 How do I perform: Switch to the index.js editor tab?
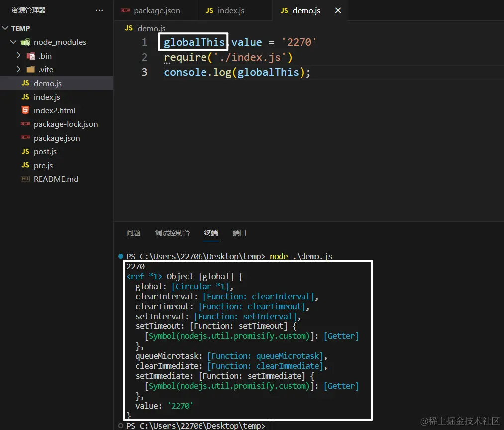(x=235, y=10)
